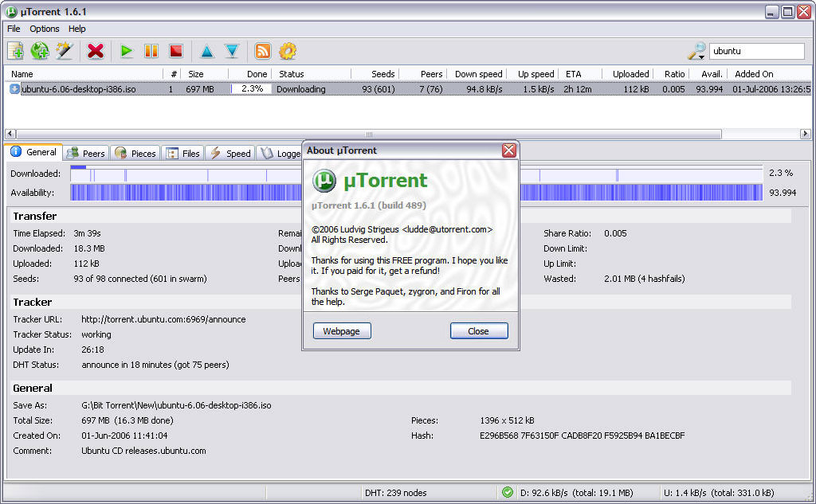Click the Close button in About dialog

(479, 330)
